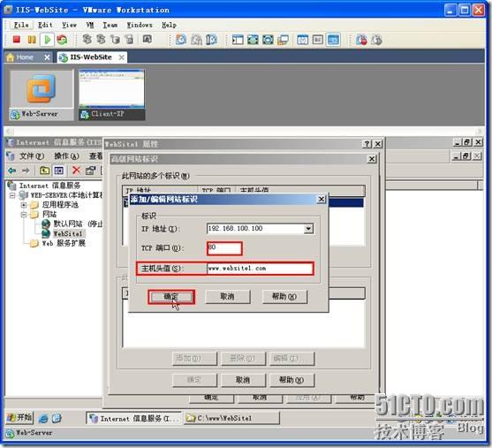Image resolution: width=492 pixels, height=448 pixels.
Task: Collapse the 网站 tree node
Action: point(24,215)
